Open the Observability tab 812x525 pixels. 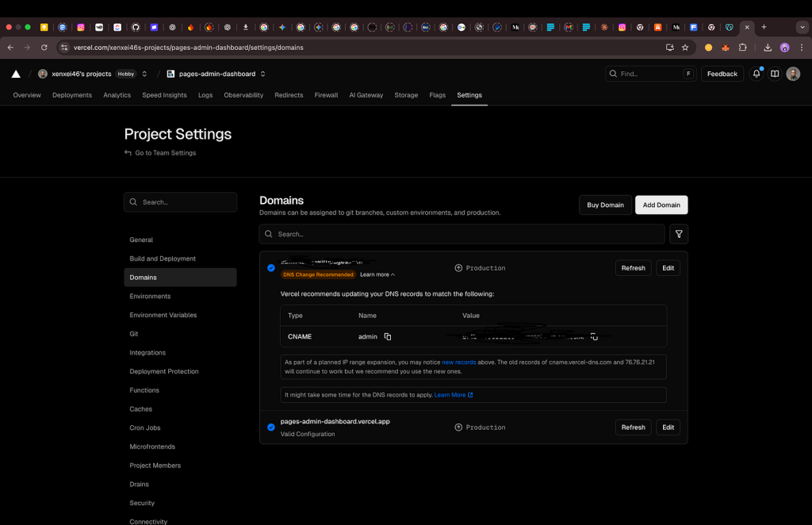click(x=243, y=95)
